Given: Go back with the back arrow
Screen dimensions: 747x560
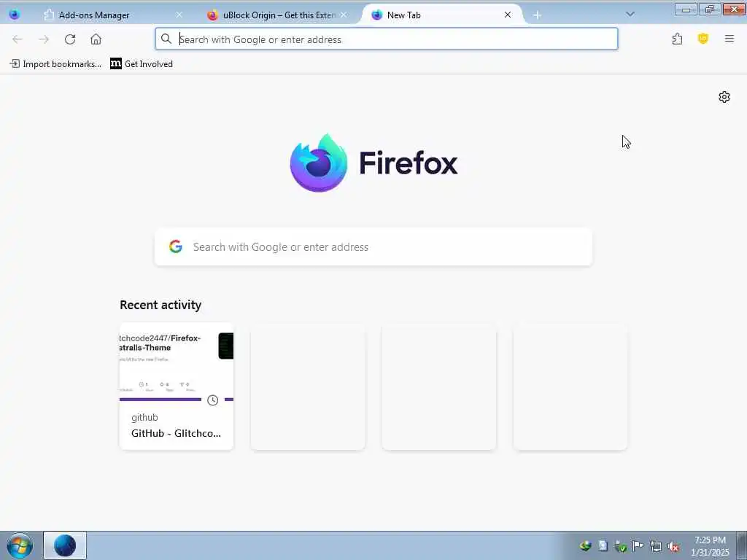Looking at the screenshot, I should tap(18, 39).
